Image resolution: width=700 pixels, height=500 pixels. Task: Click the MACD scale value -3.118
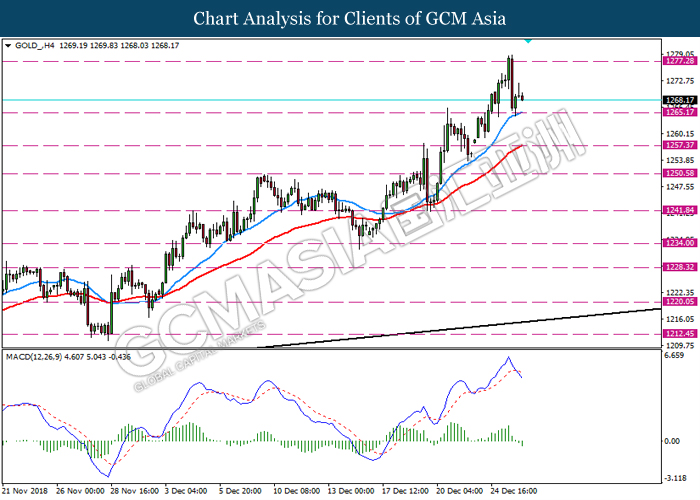[x=675, y=478]
